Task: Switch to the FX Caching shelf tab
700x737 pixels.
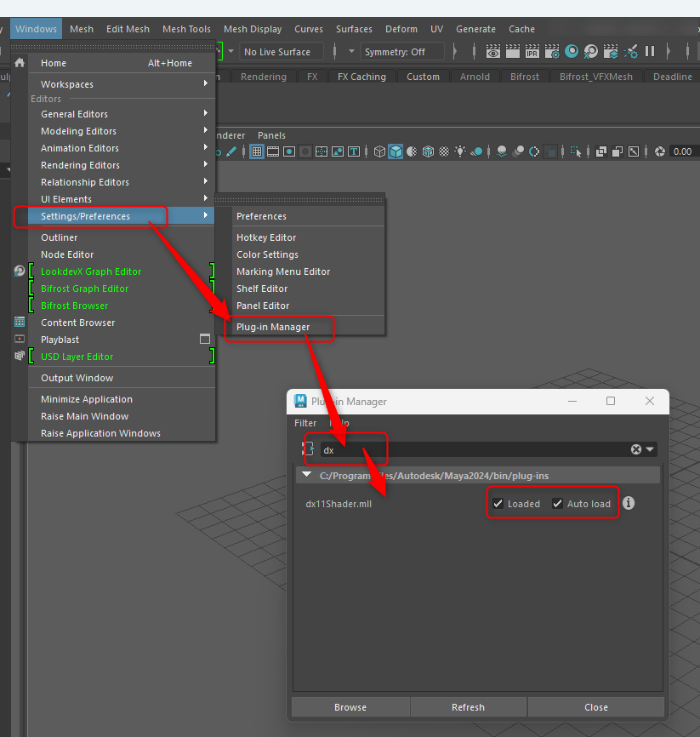Action: 361,77
